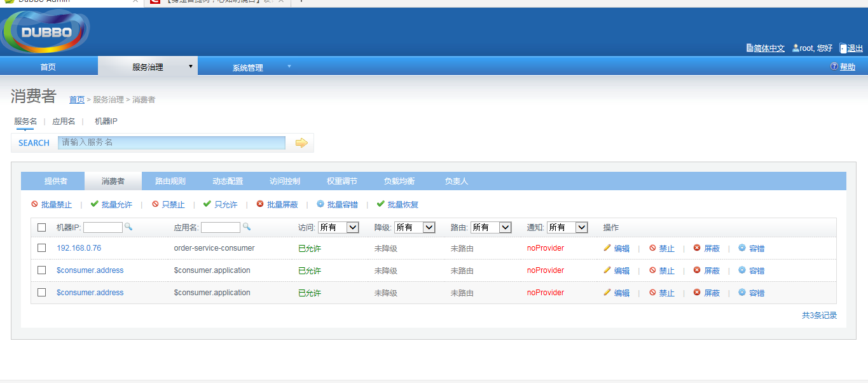Click 屏蔽 icon in order-service-consumer row
Viewport: 868px width, 383px height.
[x=697, y=248]
